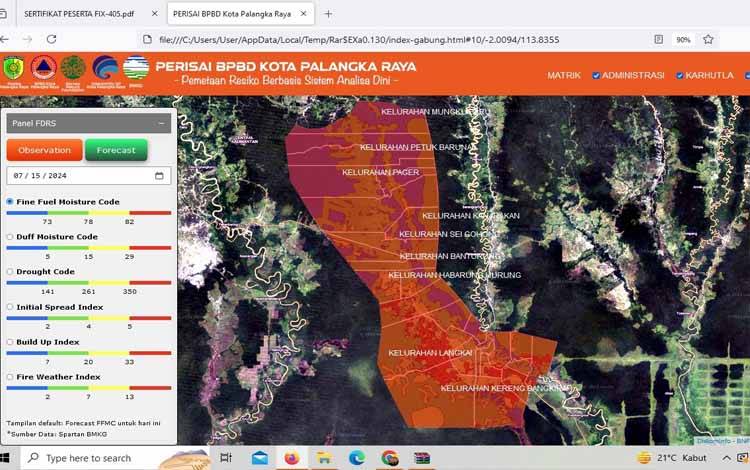The height and width of the screenshot is (470, 750).
Task: Click the PERISAI BPBD KOTA PALANGKA RAYA title
Action: tap(286, 66)
